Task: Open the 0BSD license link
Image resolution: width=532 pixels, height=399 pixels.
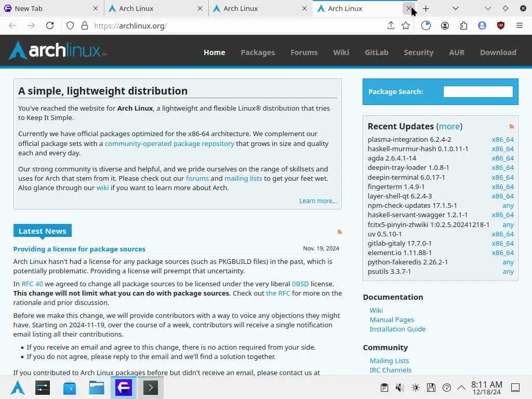Action: point(300,284)
